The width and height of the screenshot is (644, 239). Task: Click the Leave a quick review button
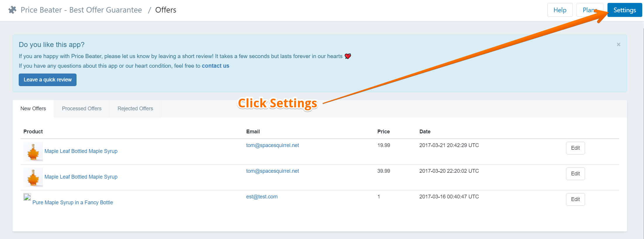tap(48, 80)
